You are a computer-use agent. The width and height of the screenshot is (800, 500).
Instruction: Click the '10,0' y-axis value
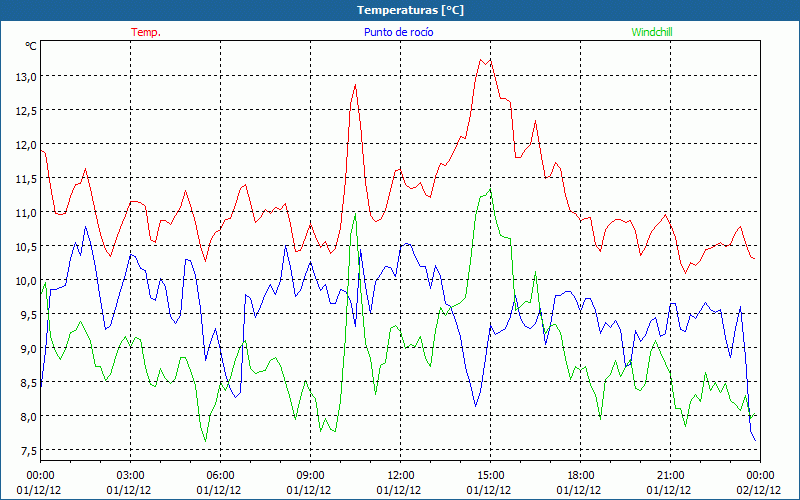[x=26, y=281]
